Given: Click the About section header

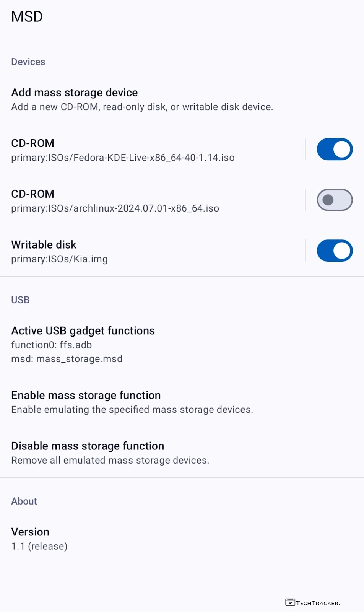Looking at the screenshot, I should (24, 501).
